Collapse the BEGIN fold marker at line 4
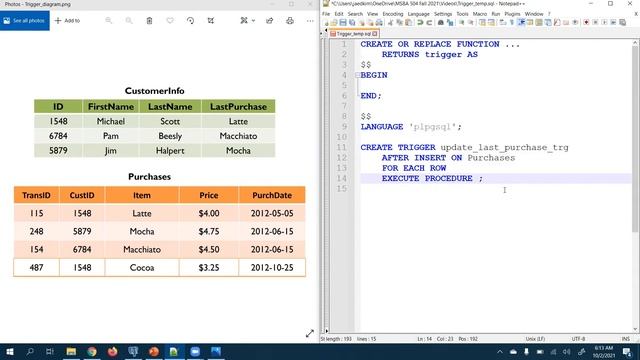This screenshot has height=360, width=640. point(358,75)
